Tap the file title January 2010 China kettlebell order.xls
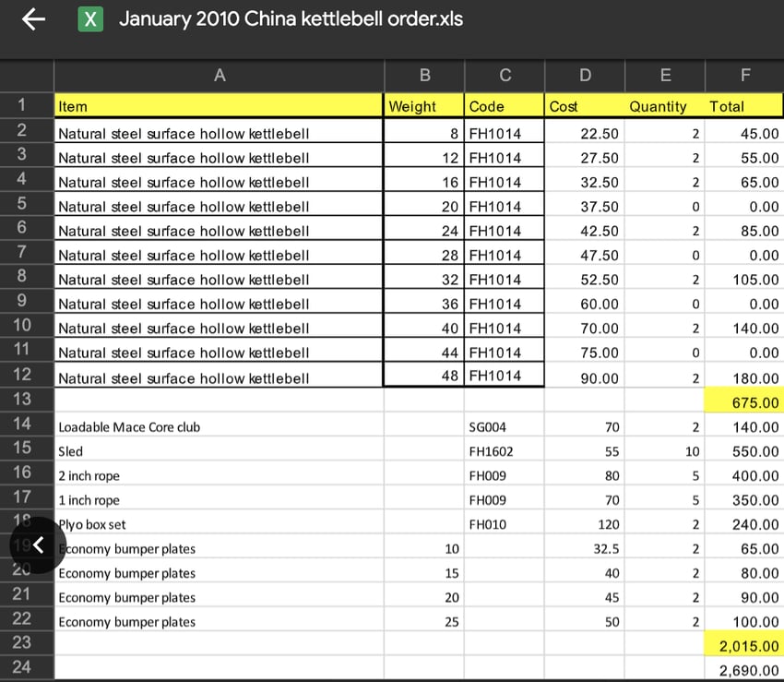The height and width of the screenshot is (682, 784). (291, 19)
